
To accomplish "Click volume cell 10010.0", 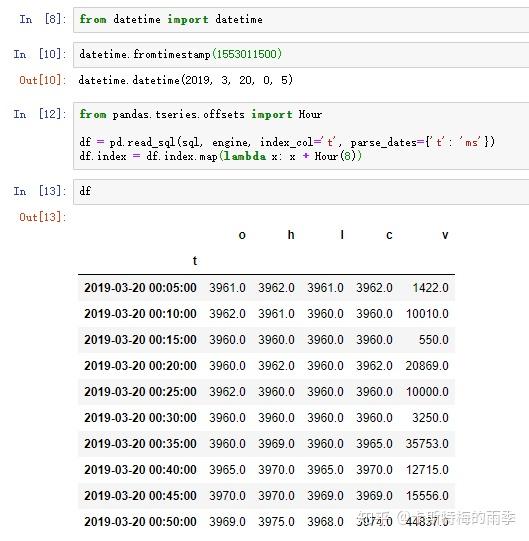I will (427, 314).
